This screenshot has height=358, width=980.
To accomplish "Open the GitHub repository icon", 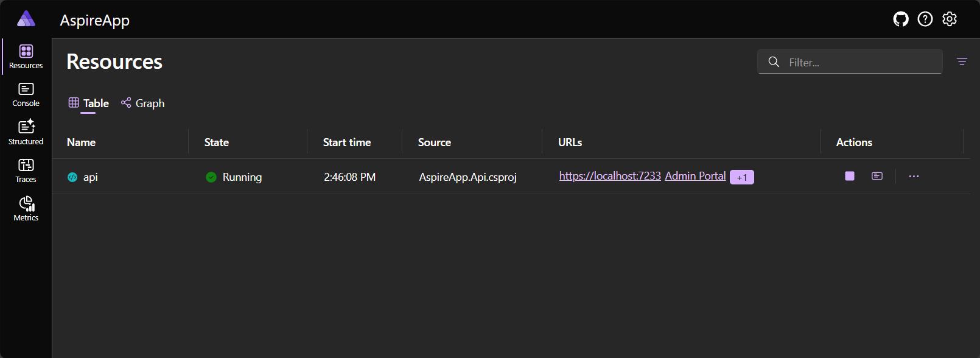I will click(901, 19).
